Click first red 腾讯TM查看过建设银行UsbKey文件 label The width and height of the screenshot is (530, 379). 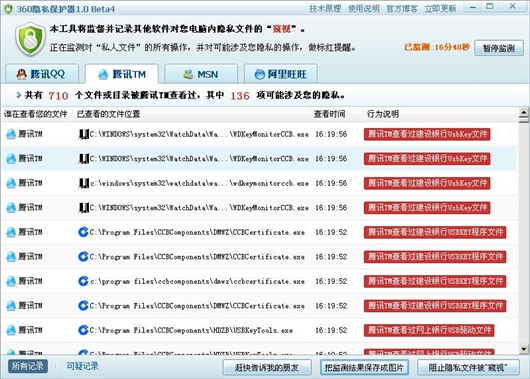point(427,134)
